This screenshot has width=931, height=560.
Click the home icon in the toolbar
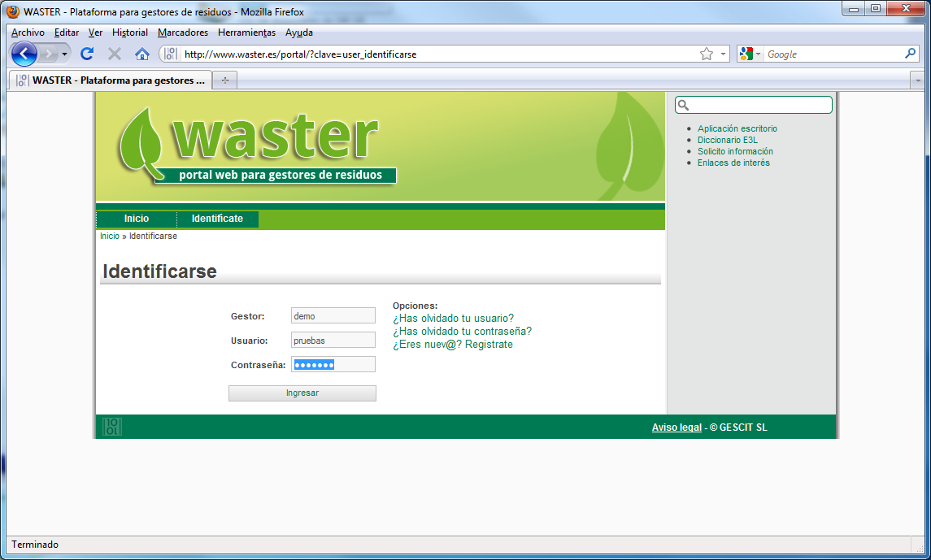click(x=142, y=54)
